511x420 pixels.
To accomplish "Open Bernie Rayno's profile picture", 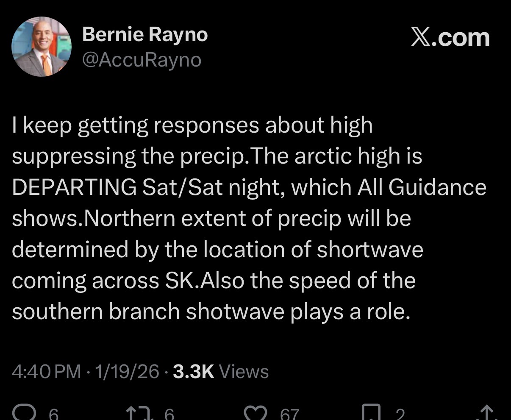I will 42,47.
